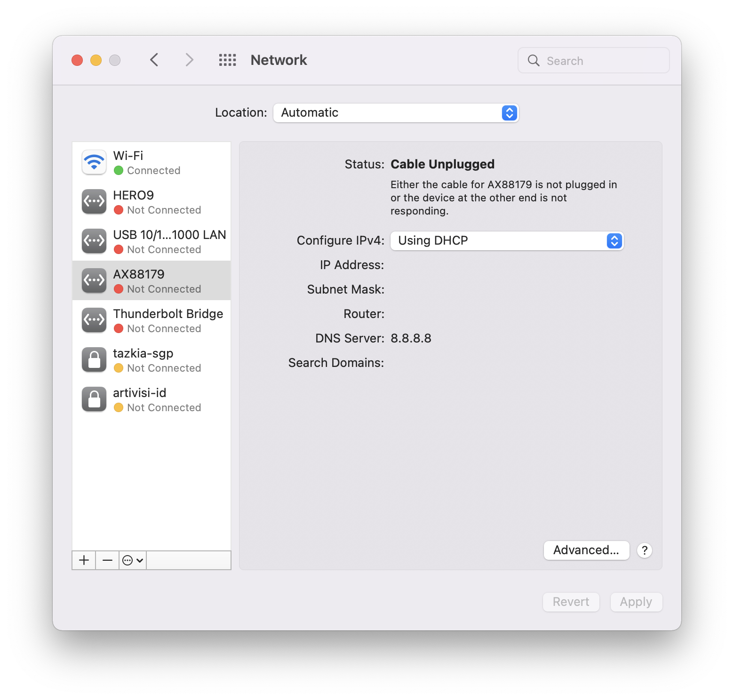Click the Revert button
This screenshot has width=734, height=700.
click(571, 602)
